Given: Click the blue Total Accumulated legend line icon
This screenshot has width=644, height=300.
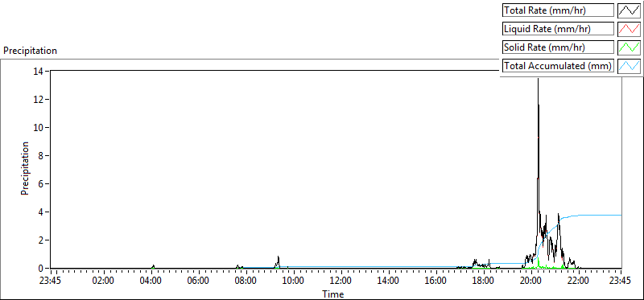Looking at the screenshot, I should [629, 66].
